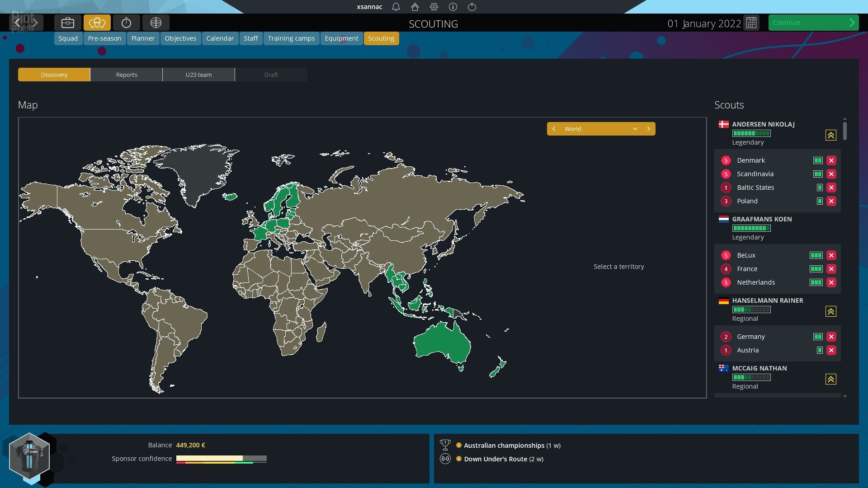Toggle Denmark assignment indicator for Andersen Nikolaj

817,160
